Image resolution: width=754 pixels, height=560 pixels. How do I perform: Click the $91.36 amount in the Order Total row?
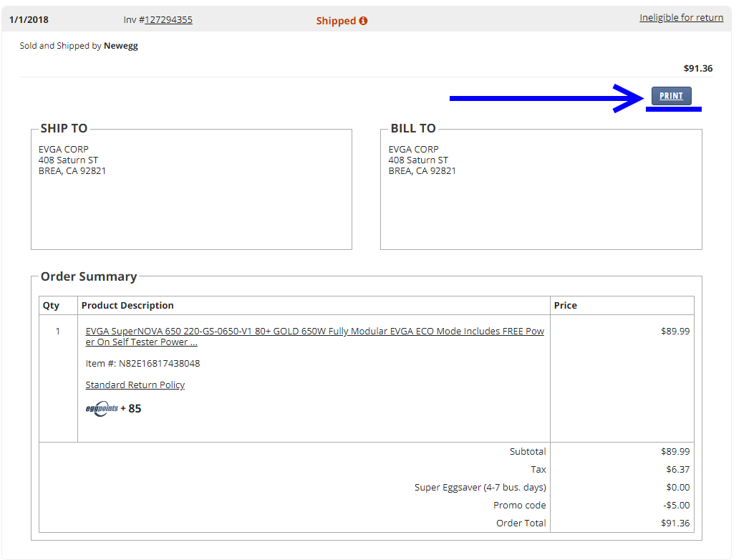[x=675, y=523]
